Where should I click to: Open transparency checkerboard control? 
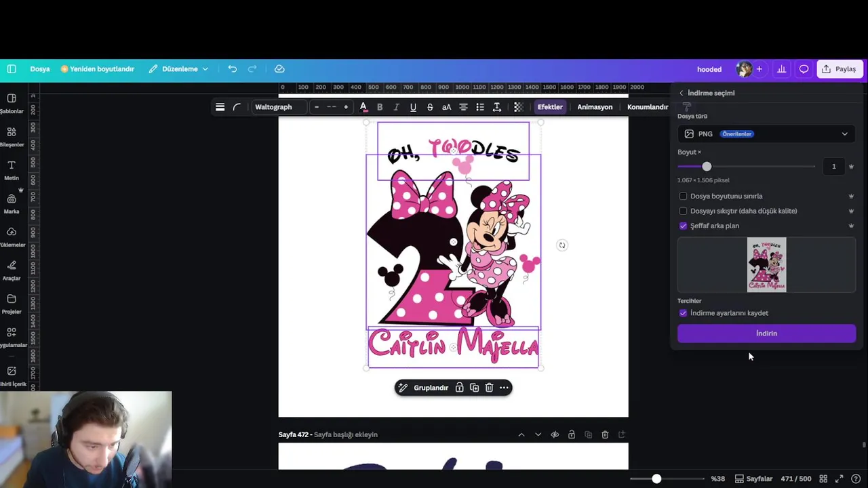coord(519,107)
